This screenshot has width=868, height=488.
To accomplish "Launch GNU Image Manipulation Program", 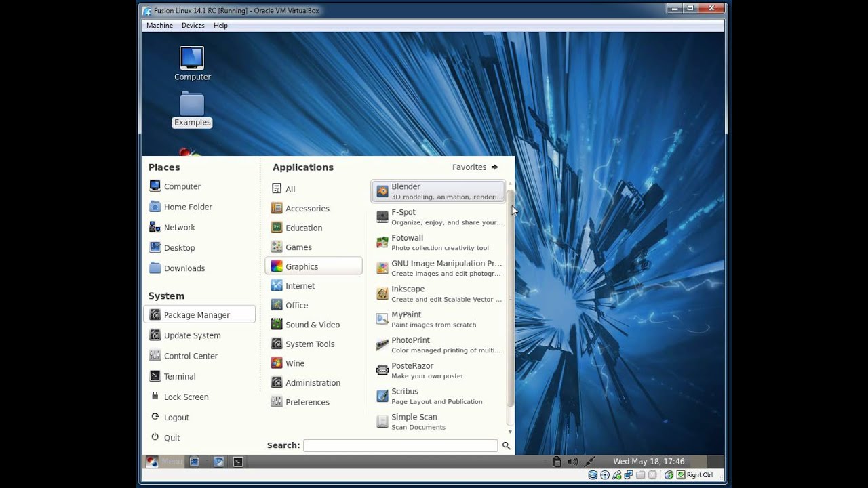I will tap(438, 268).
